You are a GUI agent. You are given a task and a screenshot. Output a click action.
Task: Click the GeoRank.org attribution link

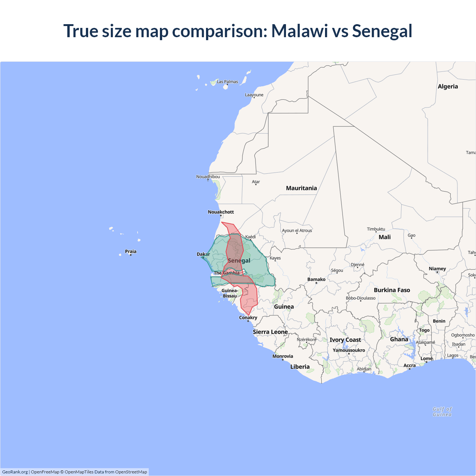[x=15, y=472]
